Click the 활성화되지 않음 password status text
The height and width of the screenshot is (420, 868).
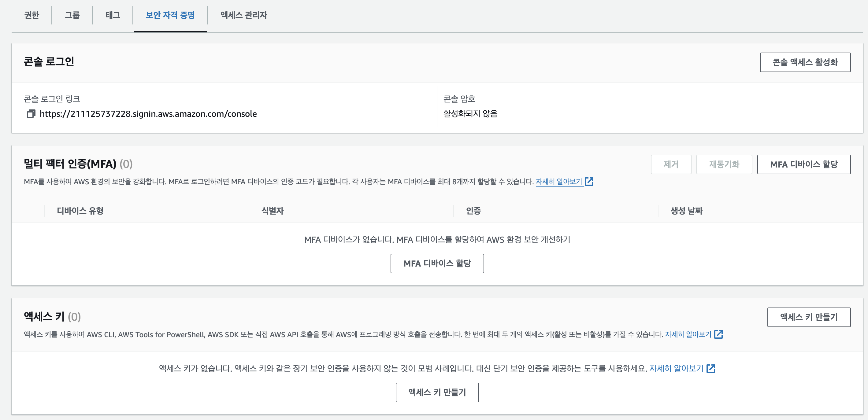click(x=470, y=113)
